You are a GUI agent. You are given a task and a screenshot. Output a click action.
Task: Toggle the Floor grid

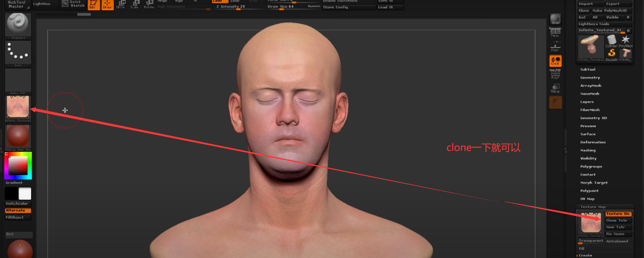555,46
